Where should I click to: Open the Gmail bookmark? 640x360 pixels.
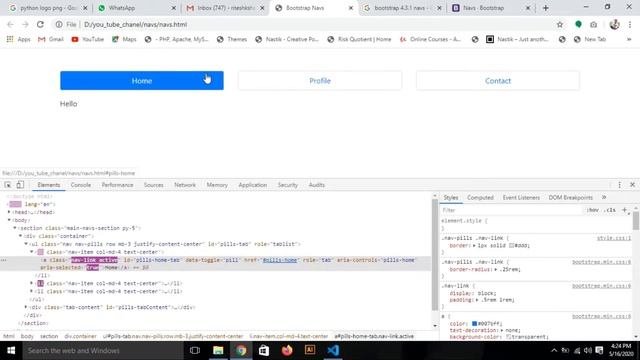[51, 39]
